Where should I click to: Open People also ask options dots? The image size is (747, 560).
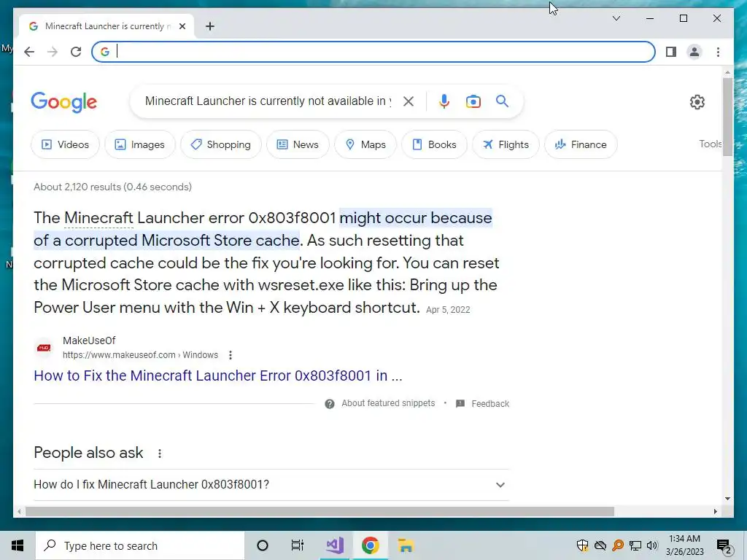[x=160, y=454]
